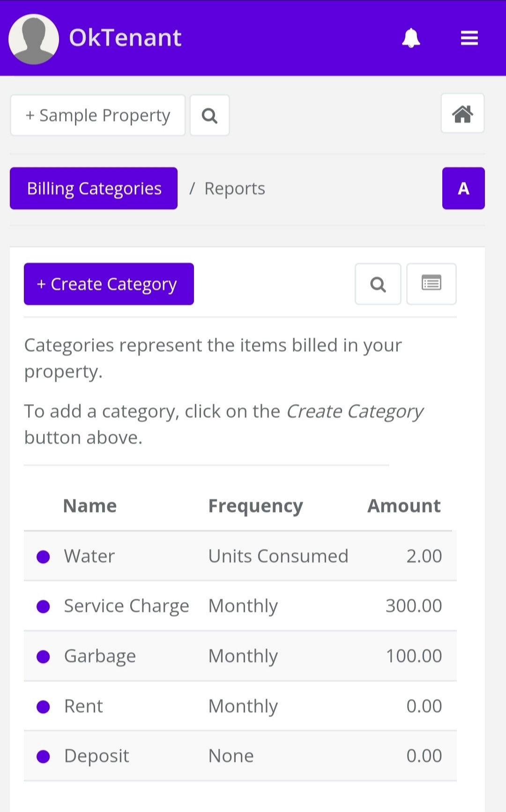Click search icon beside Sample Property
Screen dimensions: 506x812
click(209, 115)
